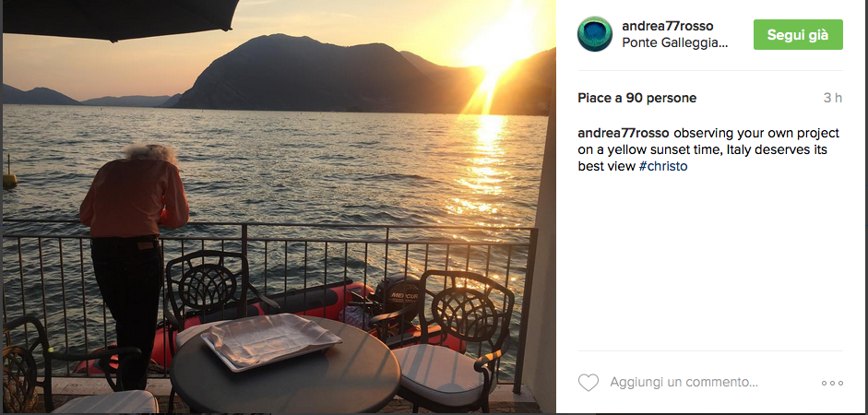Click the Mercury outboard motor in the photo
The width and height of the screenshot is (868, 415).
397,299
